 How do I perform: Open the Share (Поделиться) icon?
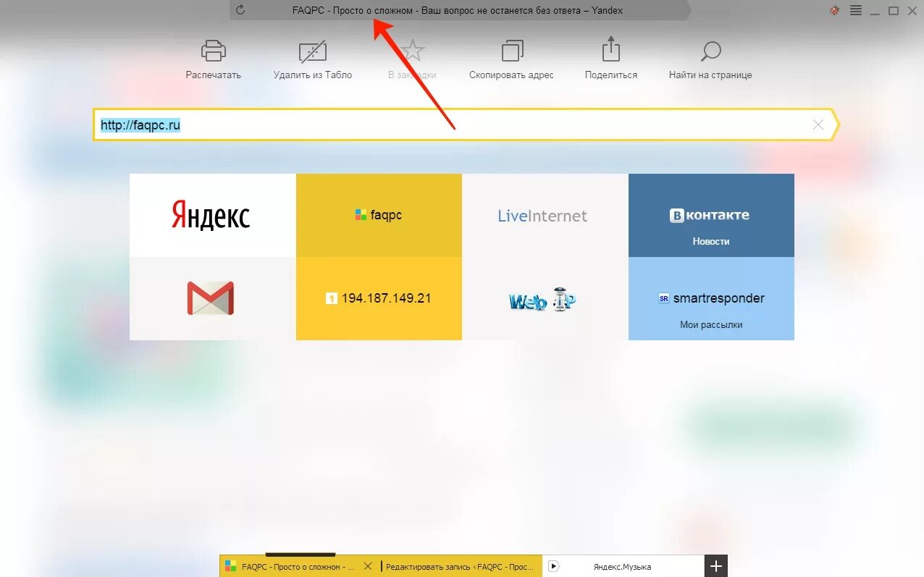pos(611,50)
